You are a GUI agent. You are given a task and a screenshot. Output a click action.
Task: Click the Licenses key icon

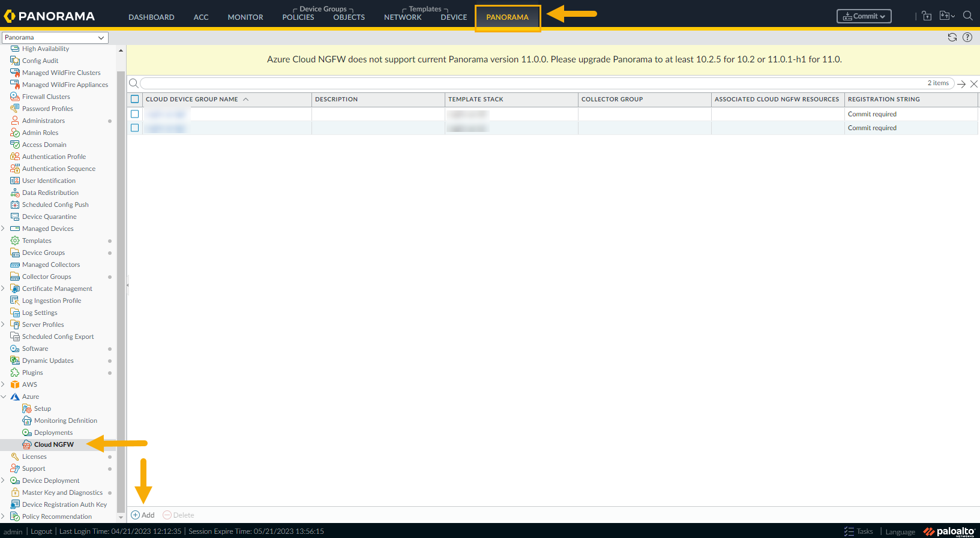click(x=15, y=456)
